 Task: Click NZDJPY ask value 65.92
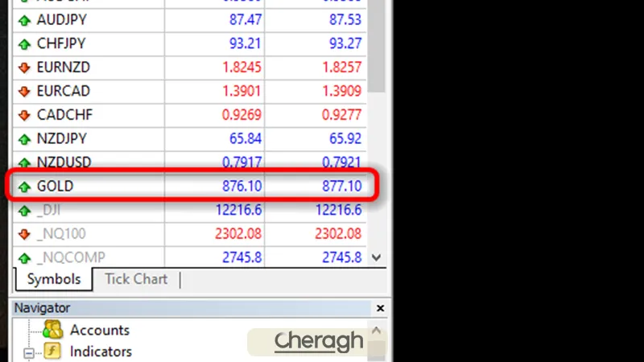[345, 138]
